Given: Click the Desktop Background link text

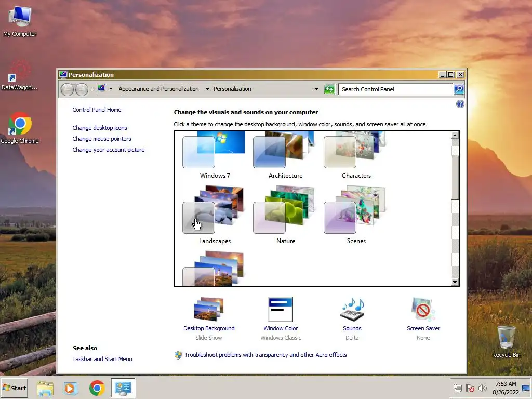Looking at the screenshot, I should (x=209, y=328).
